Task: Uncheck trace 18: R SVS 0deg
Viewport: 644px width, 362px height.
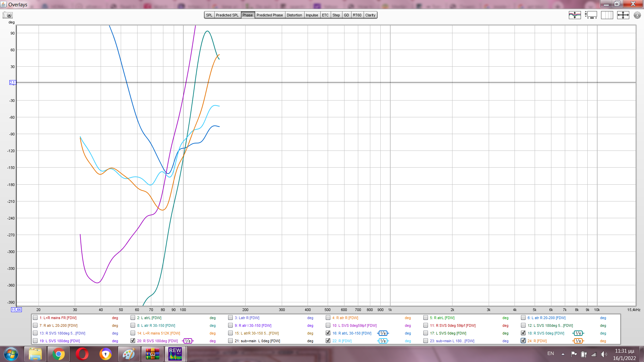Action: click(523, 333)
